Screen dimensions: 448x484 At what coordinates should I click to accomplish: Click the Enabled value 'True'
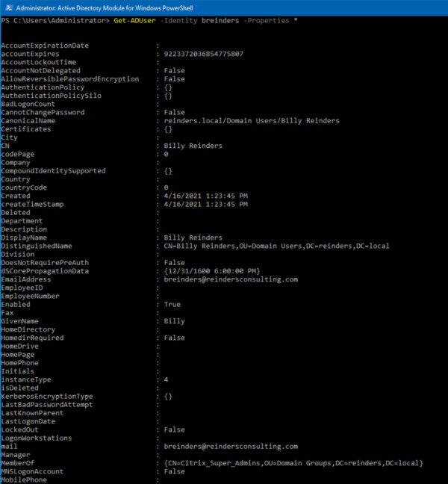(x=172, y=304)
